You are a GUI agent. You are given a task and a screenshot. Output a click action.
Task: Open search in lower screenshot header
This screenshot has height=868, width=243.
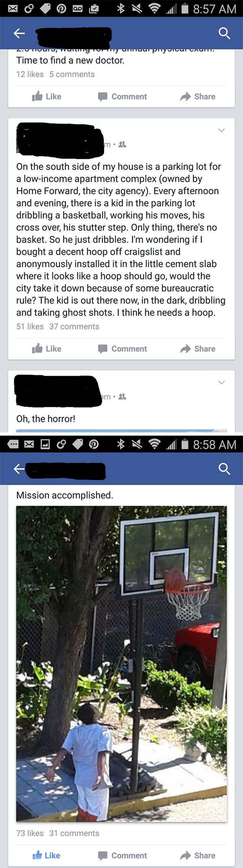coord(224,469)
